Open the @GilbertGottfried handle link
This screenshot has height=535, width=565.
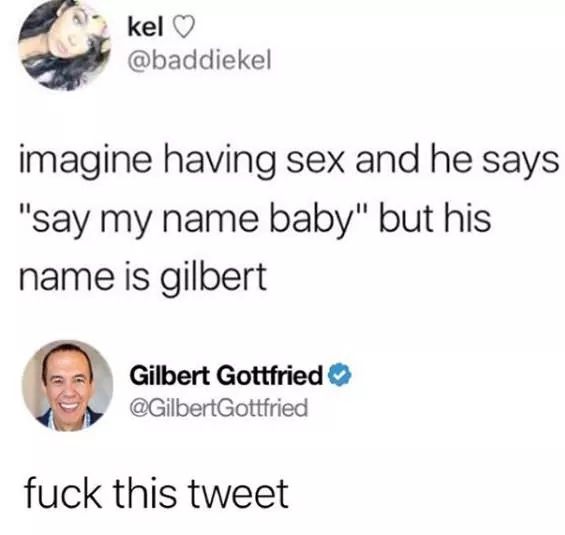coord(219,407)
